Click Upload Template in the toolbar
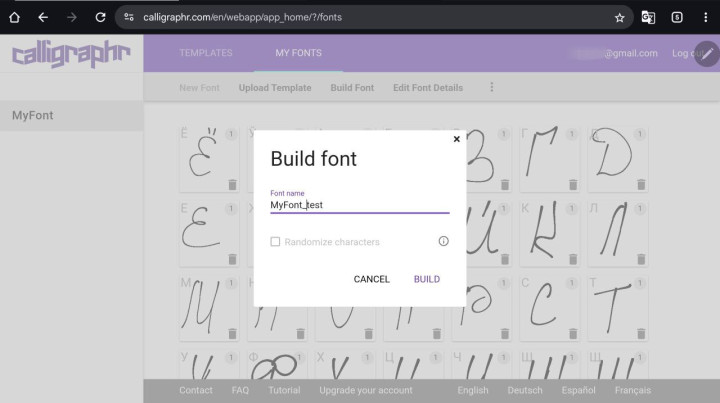 coord(274,88)
